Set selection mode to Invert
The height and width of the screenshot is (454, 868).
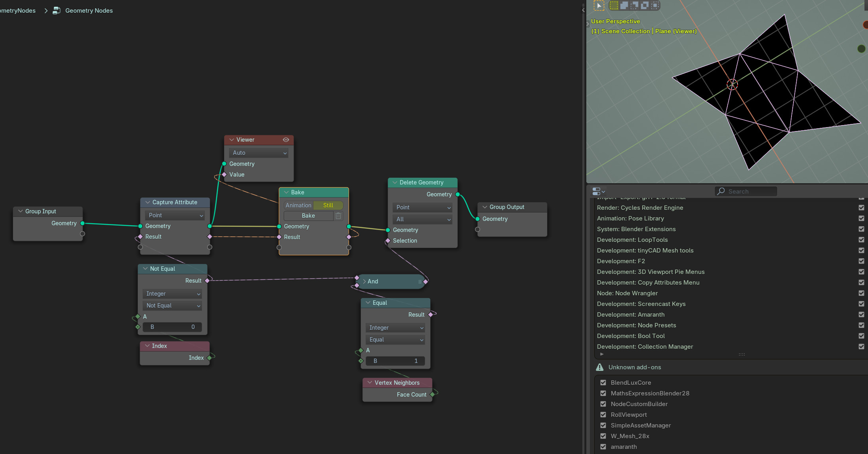coord(645,5)
